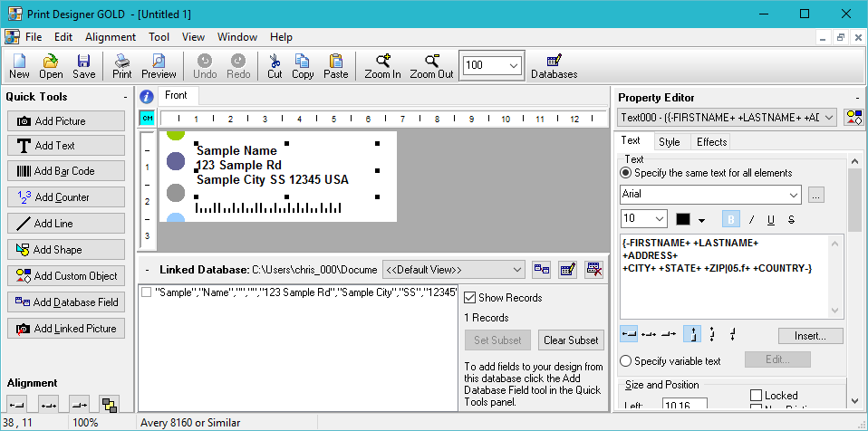Viewport: 868px width, 431px height.
Task: Click the Zoom In magnifier icon
Action: [x=382, y=66]
